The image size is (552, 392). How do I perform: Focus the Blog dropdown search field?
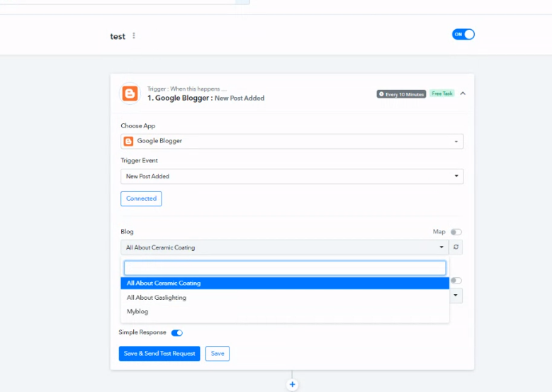(x=285, y=268)
